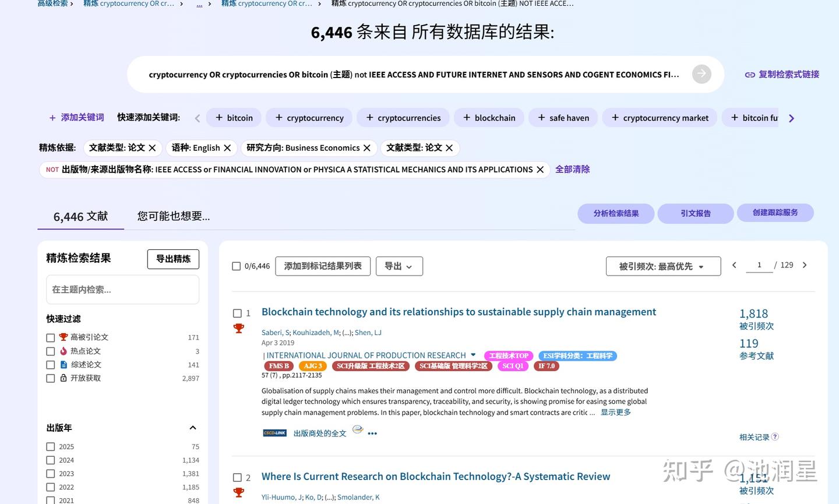Screen dimensions: 839x504
Task: Select the 2024 publication year checkbox
Action: [x=51, y=460]
